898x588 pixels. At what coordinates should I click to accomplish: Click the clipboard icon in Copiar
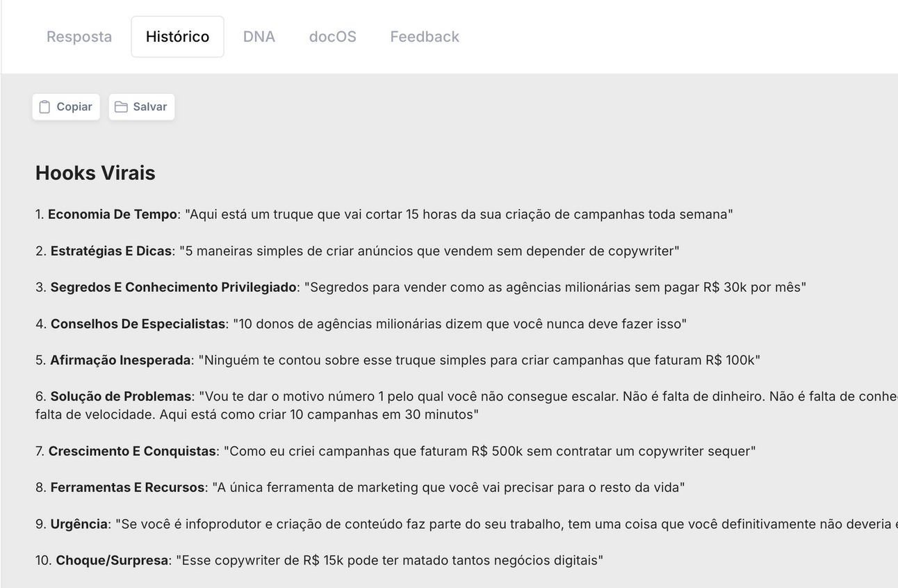point(45,107)
